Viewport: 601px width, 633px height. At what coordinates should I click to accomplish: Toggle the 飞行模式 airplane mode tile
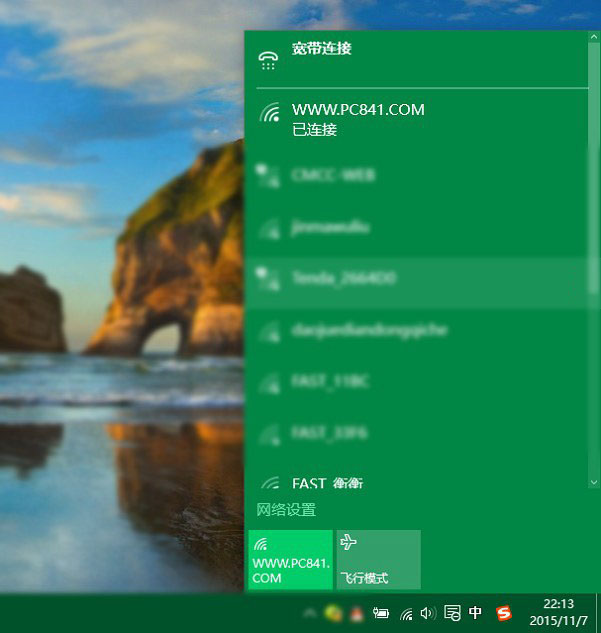coord(379,560)
